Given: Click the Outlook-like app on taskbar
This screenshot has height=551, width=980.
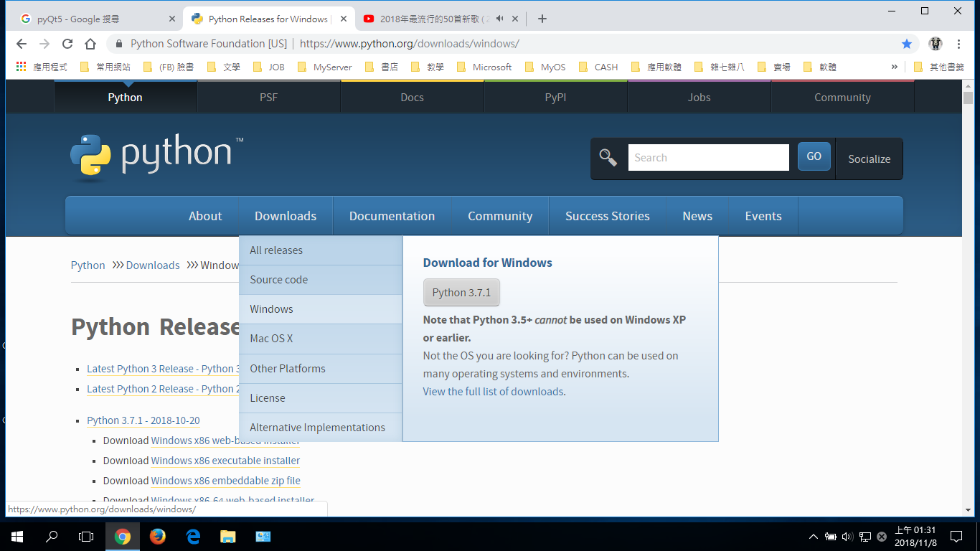Looking at the screenshot, I should (263, 536).
